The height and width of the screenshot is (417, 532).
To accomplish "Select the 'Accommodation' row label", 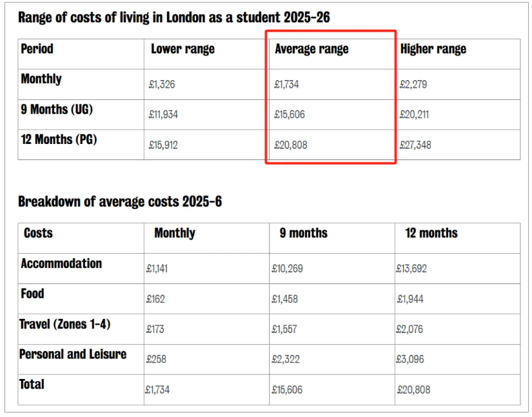I will (x=61, y=263).
